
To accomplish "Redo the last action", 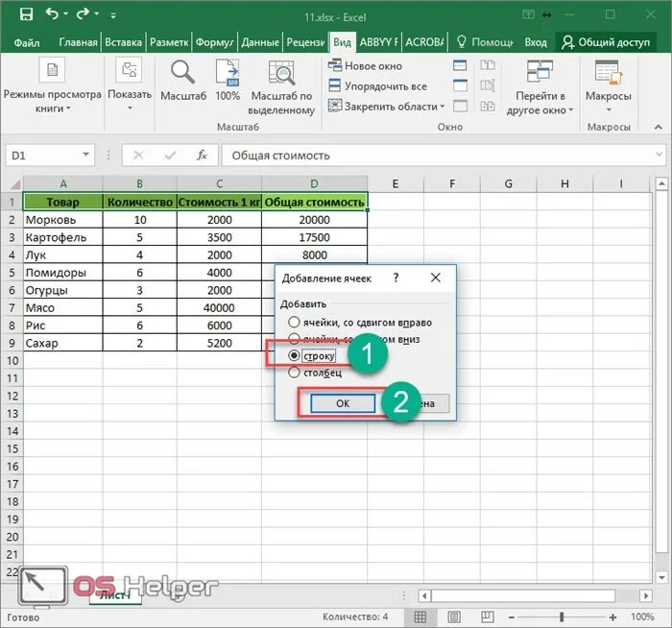I will [x=83, y=14].
